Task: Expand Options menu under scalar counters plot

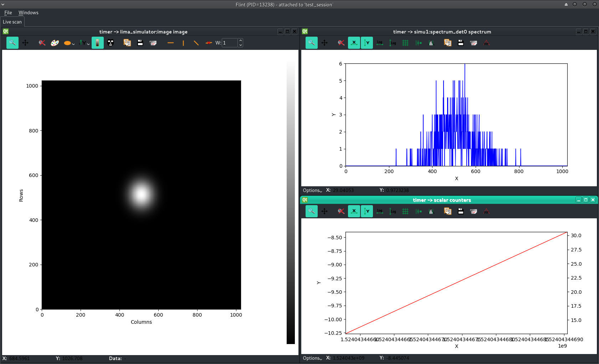Action: 312,358
